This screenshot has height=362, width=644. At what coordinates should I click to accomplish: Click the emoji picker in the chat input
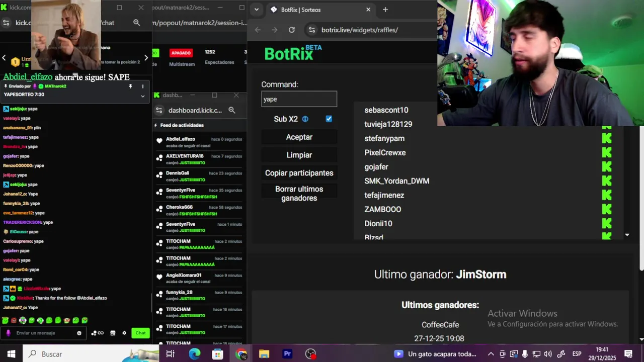click(79, 333)
